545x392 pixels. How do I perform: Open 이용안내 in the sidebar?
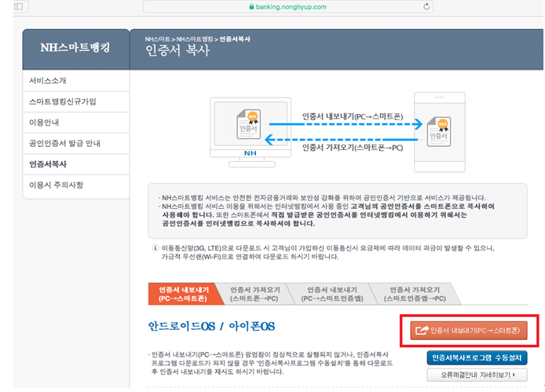(x=76, y=123)
